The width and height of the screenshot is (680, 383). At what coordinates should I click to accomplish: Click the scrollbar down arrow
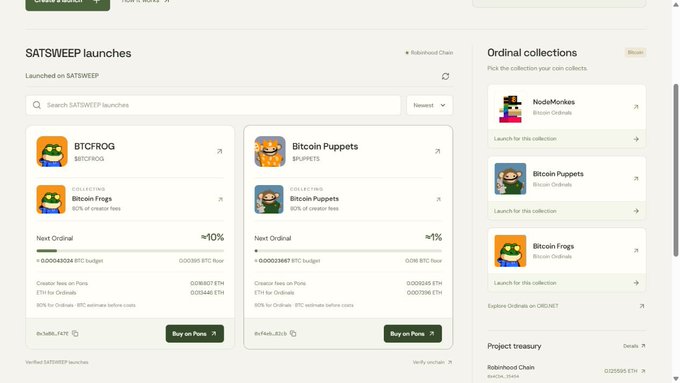pyautogui.click(x=675, y=379)
